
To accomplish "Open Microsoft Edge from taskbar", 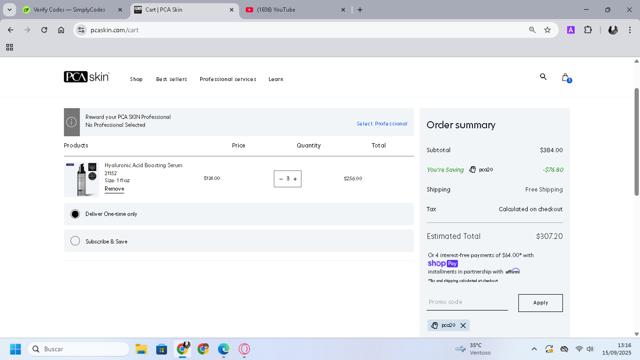I will [x=223, y=349].
